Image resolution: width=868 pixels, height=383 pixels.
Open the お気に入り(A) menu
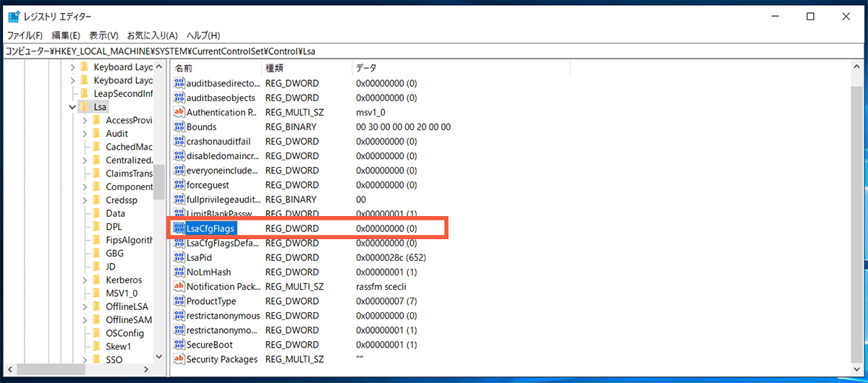[152, 35]
